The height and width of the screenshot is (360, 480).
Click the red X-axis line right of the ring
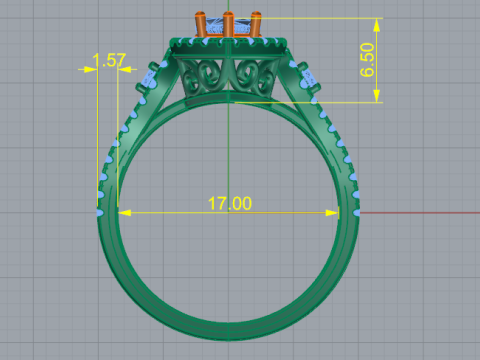tap(420, 213)
